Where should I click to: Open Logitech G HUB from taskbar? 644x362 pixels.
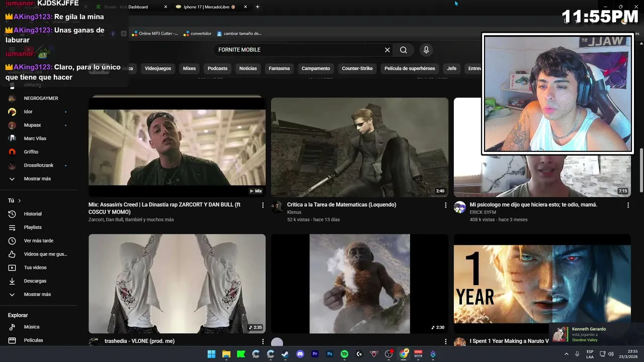(x=359, y=354)
